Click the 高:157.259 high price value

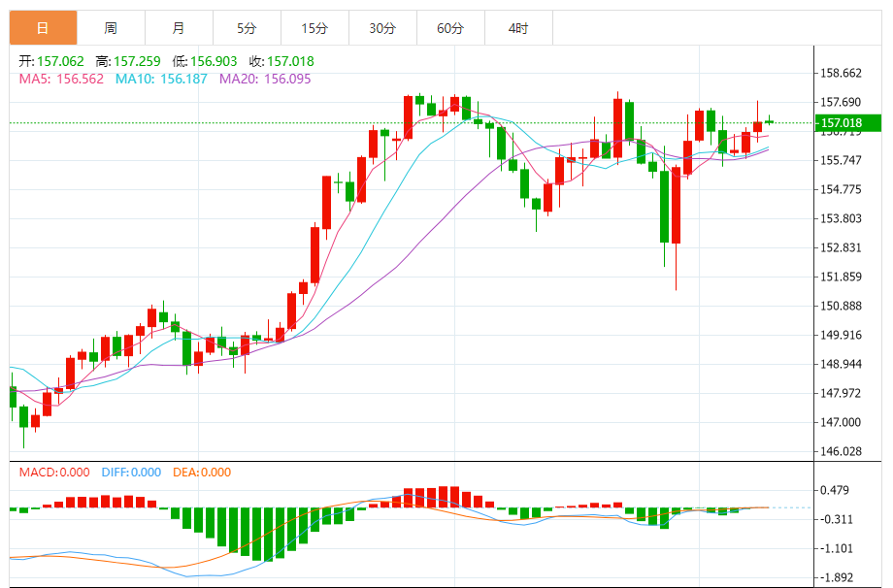(x=128, y=61)
